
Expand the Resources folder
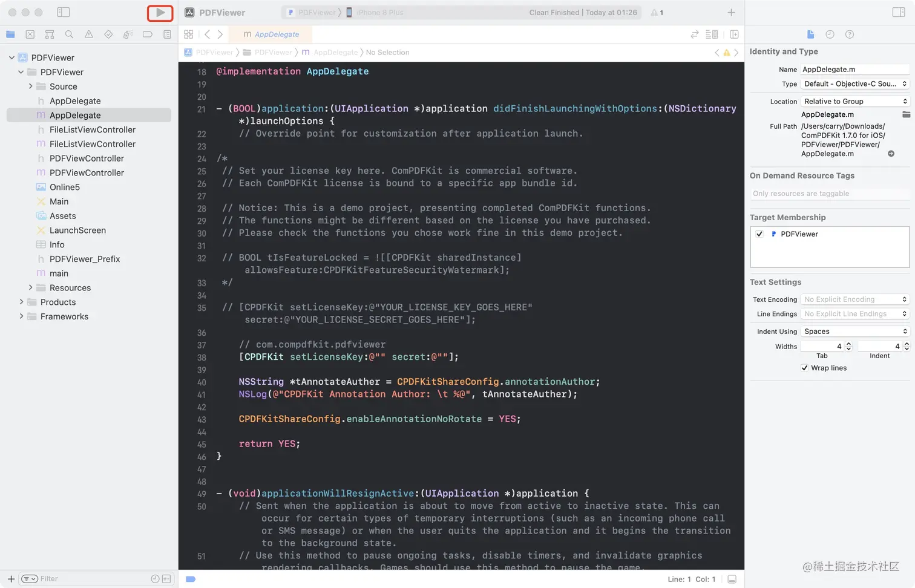tap(30, 288)
